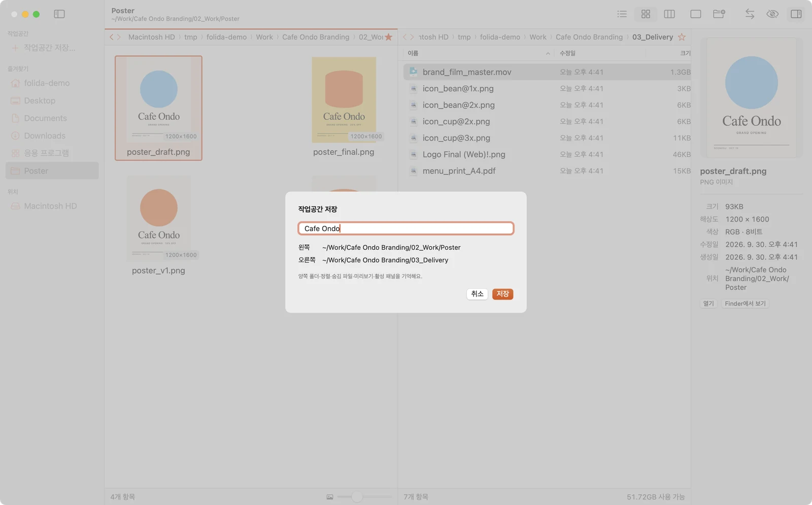Toggle hidden files eye icon
The image size is (812, 505).
pyautogui.click(x=772, y=14)
